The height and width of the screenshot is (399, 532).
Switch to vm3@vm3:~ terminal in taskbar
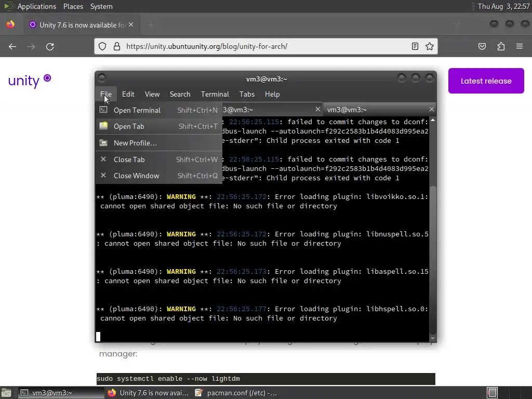pos(61,393)
